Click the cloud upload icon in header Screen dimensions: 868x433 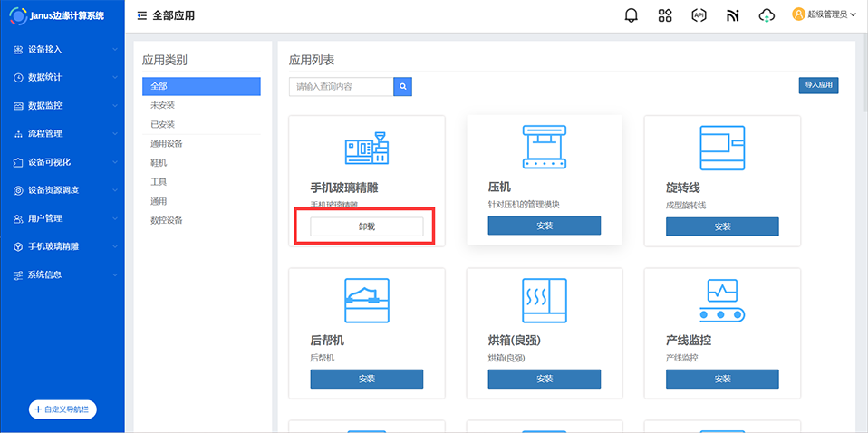(x=767, y=15)
